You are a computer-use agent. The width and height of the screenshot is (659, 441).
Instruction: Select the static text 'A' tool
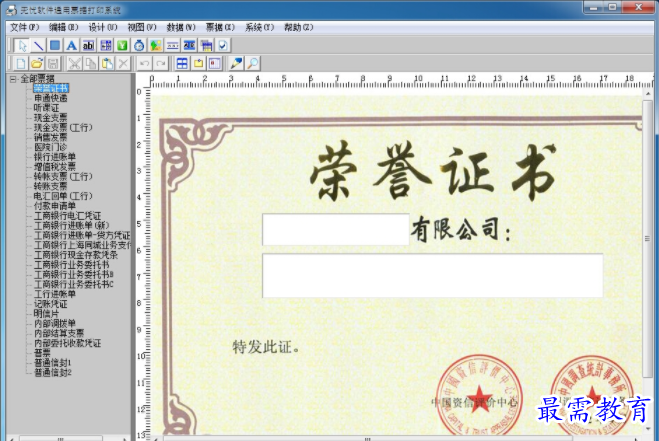(72, 45)
